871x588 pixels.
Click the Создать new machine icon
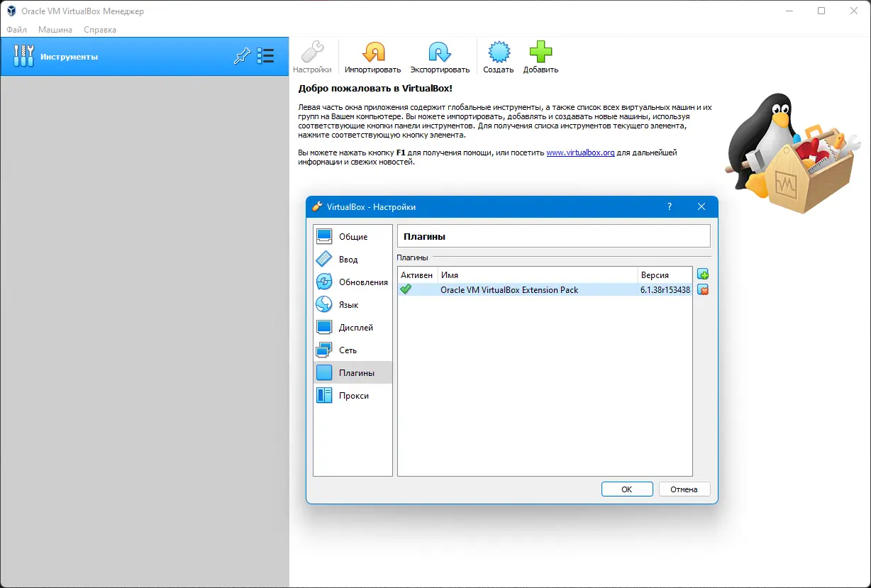click(x=499, y=52)
